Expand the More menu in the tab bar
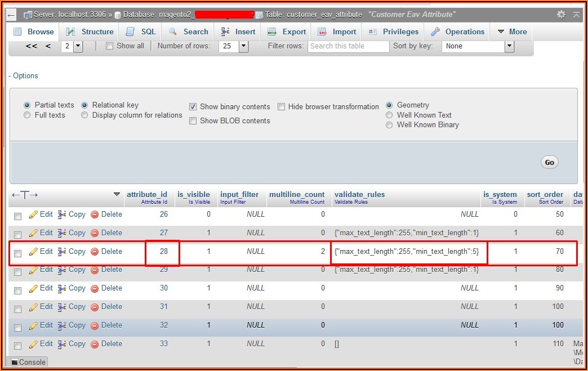 (x=512, y=32)
